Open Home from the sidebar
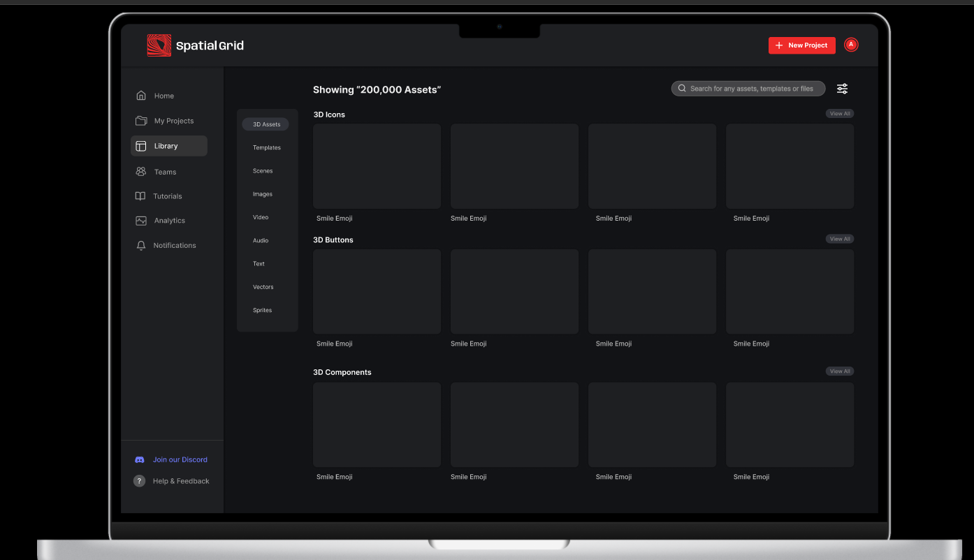Viewport: 974px width, 560px height. pos(163,96)
